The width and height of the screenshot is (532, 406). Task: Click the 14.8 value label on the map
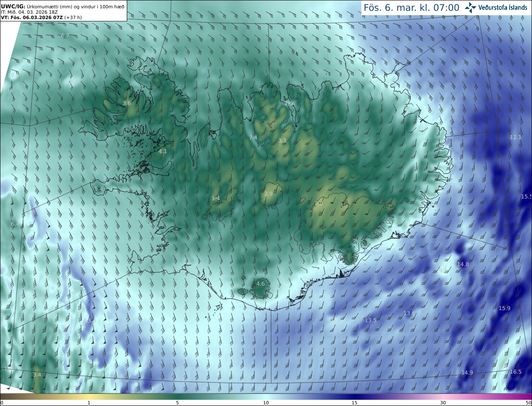(x=463, y=264)
